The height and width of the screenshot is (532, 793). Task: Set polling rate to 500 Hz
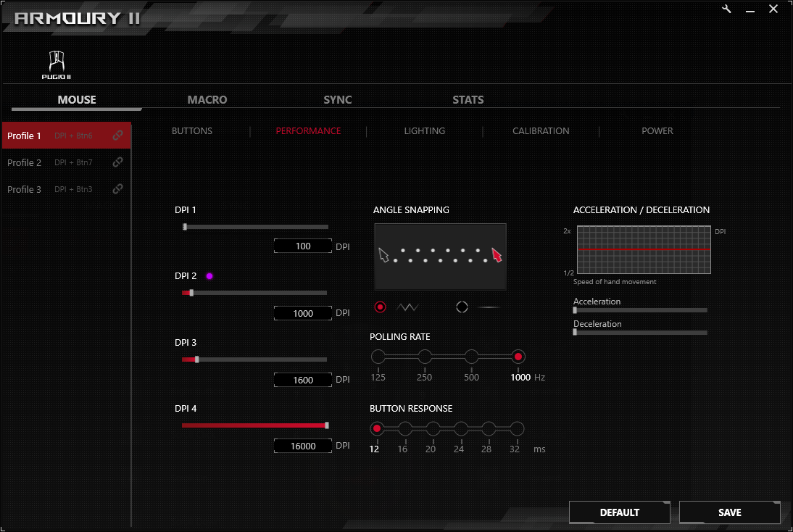click(471, 357)
